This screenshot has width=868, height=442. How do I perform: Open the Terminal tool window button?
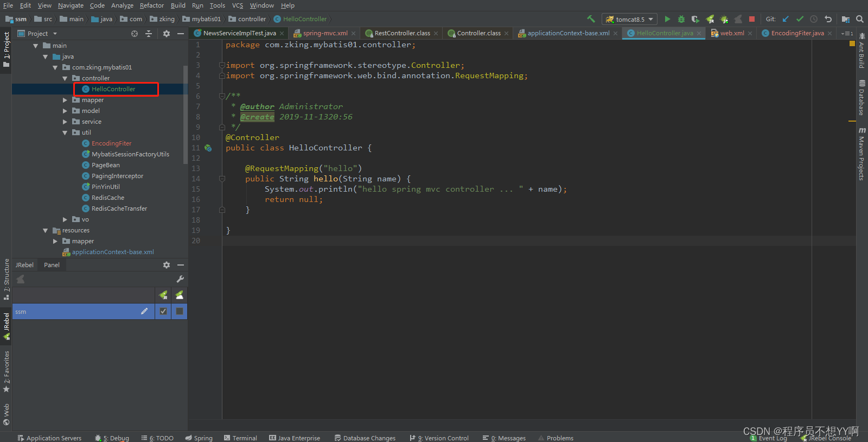coord(241,438)
